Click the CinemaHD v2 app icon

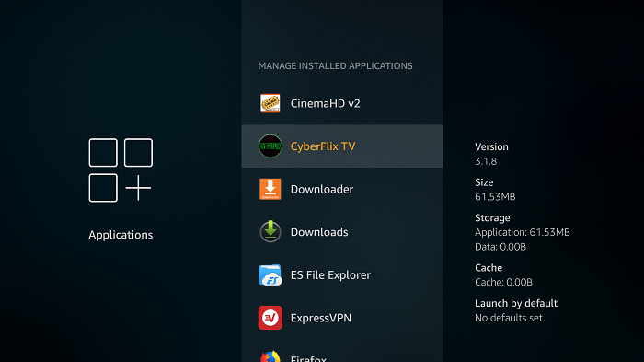(x=270, y=103)
